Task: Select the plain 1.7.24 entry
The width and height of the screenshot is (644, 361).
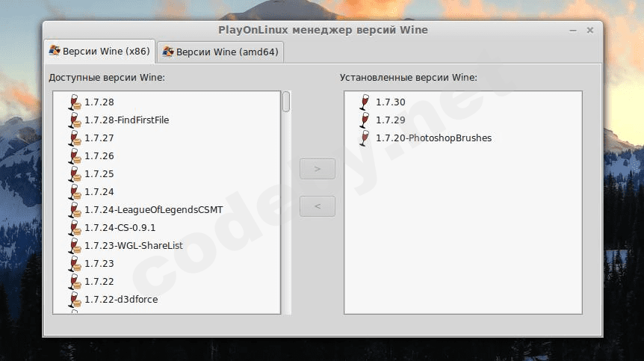Action: click(x=99, y=192)
